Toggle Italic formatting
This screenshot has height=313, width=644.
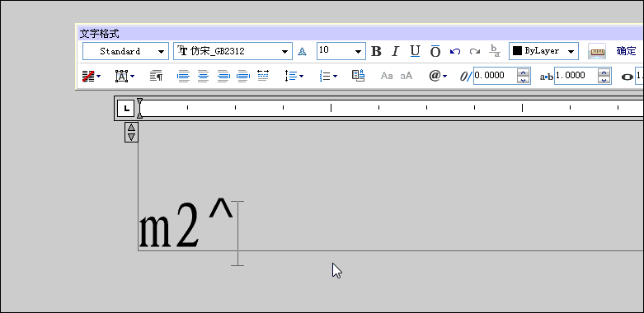395,51
